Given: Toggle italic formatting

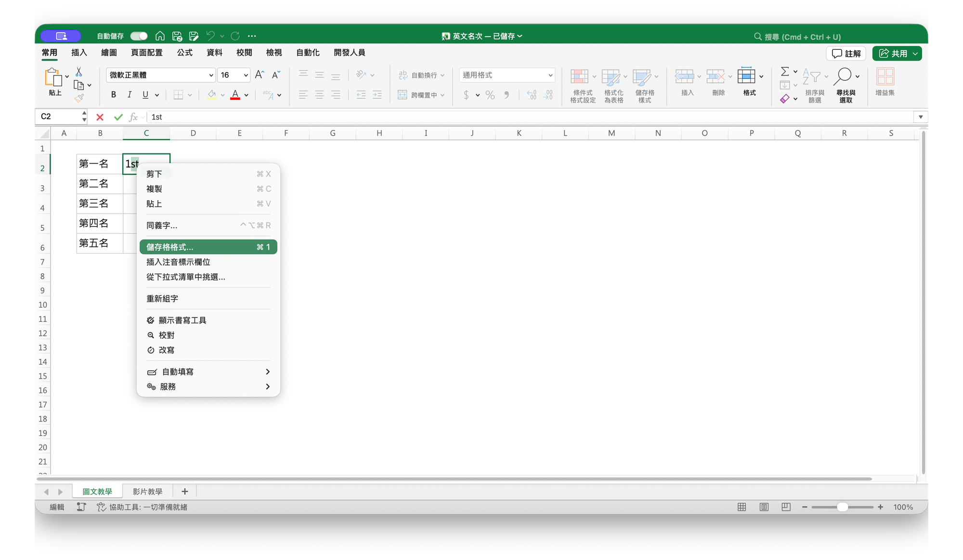Looking at the screenshot, I should click(129, 95).
